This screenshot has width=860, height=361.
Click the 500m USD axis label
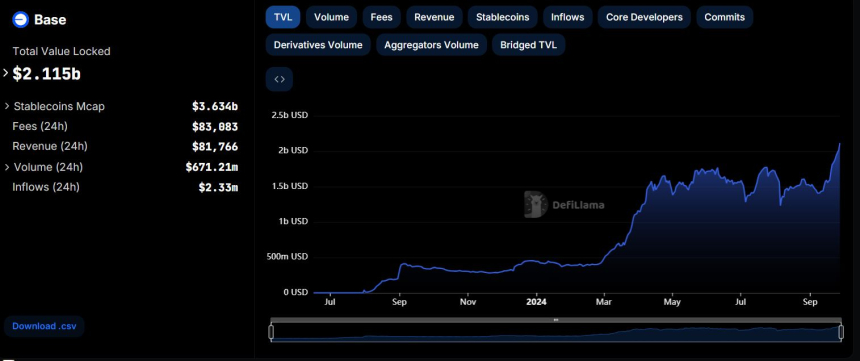pos(288,257)
